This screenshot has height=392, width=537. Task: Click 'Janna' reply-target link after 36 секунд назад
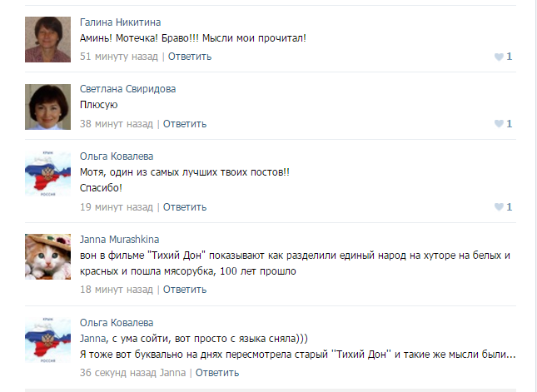point(172,372)
